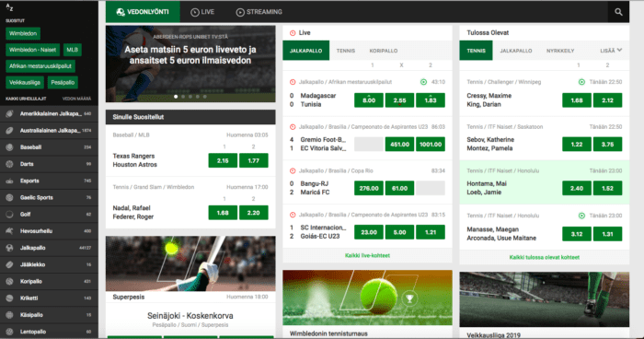Click the live stream icon for Madagascar match
This screenshot has width=644, height=339.
[x=423, y=82]
